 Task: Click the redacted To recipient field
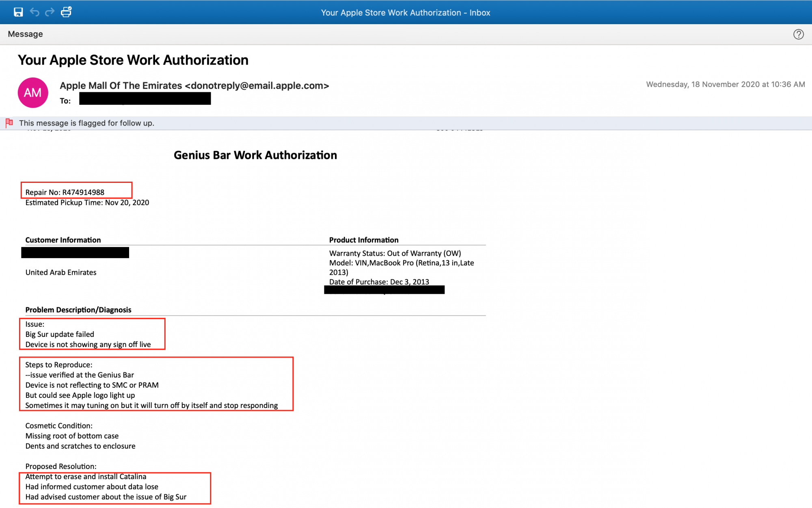pos(145,99)
